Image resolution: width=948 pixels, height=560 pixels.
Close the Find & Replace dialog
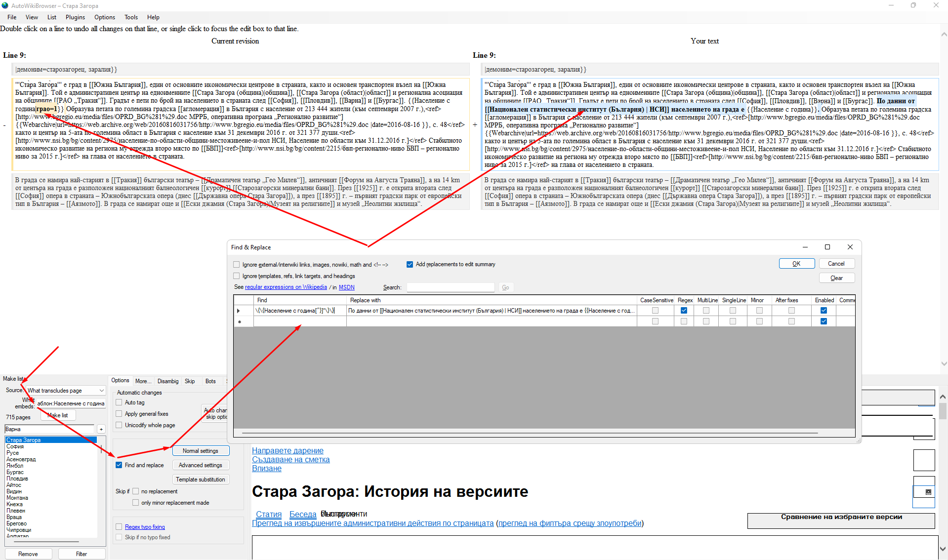point(850,247)
